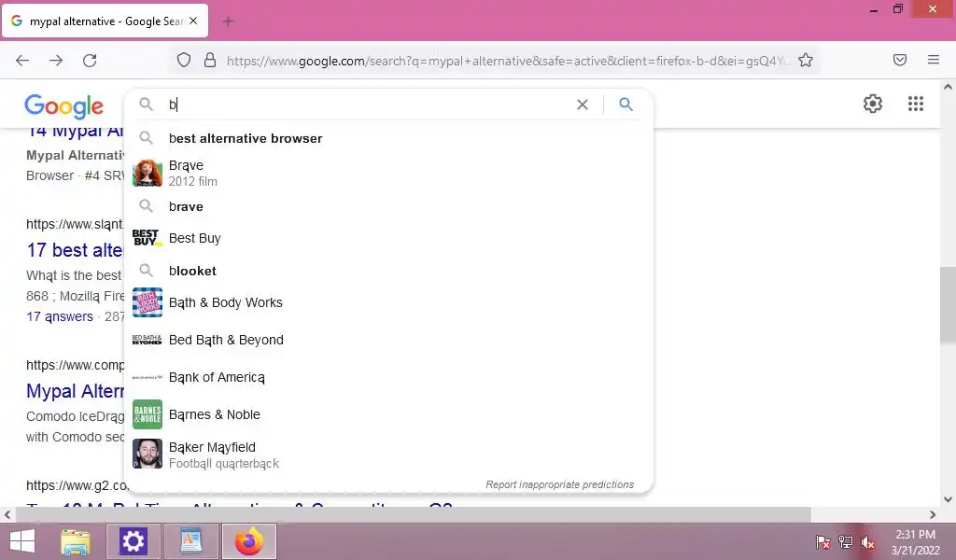956x560 pixels.
Task: Click the Brave film thumbnail
Action: (147, 173)
